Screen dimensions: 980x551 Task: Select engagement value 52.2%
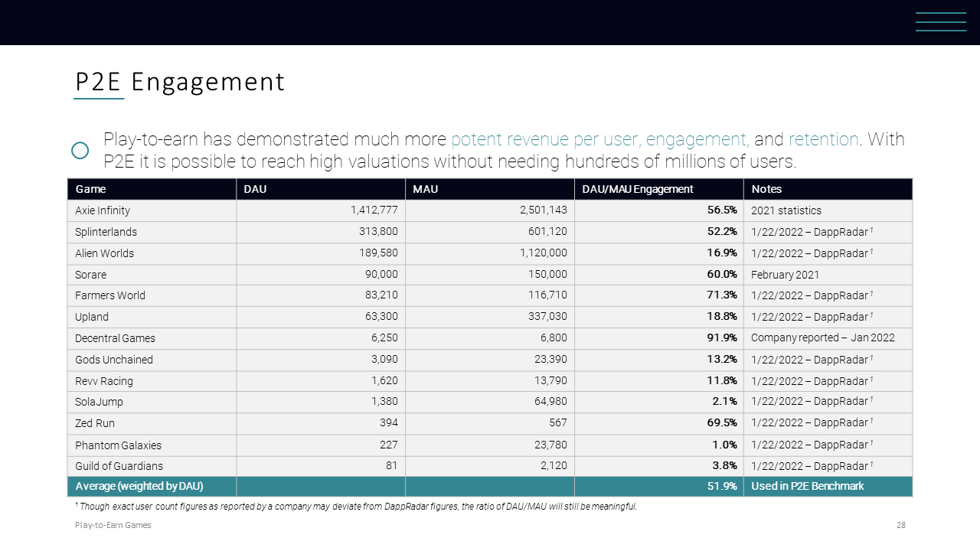pyautogui.click(x=722, y=232)
